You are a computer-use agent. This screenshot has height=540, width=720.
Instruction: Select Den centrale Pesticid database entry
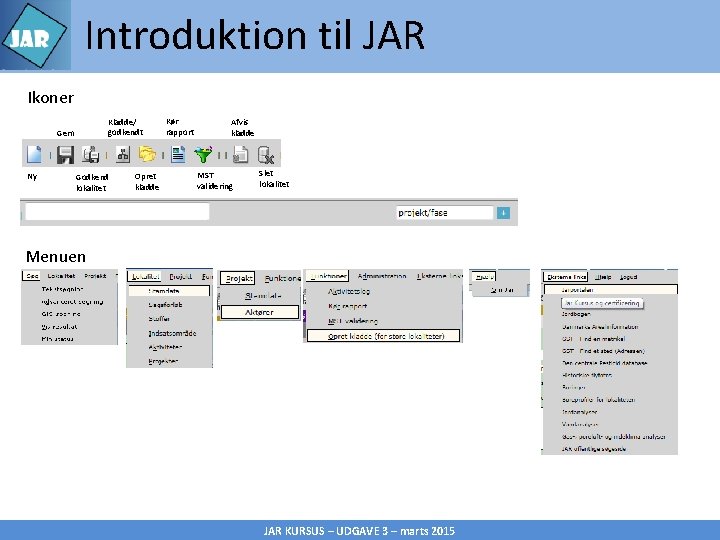604,363
